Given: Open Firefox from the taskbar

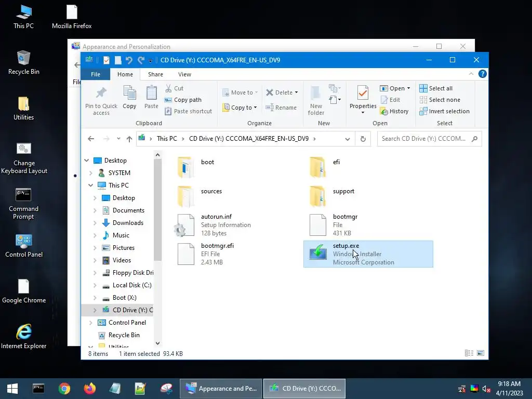Looking at the screenshot, I should (89, 389).
